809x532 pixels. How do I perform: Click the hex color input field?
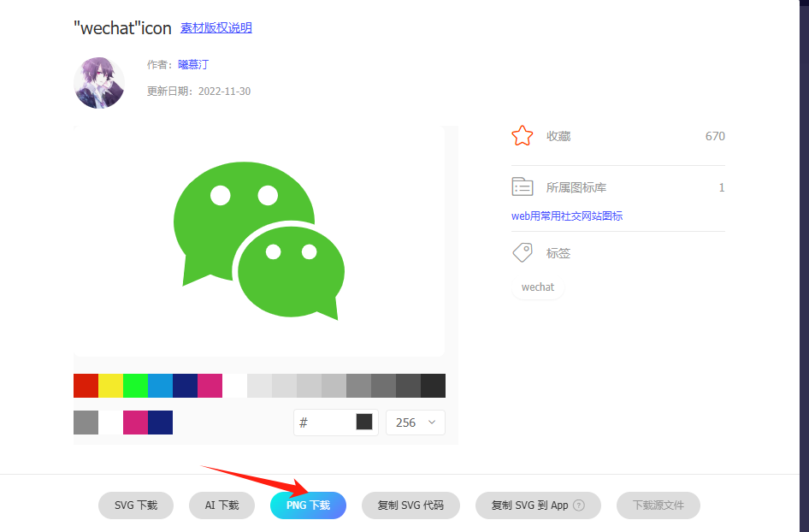click(325, 423)
